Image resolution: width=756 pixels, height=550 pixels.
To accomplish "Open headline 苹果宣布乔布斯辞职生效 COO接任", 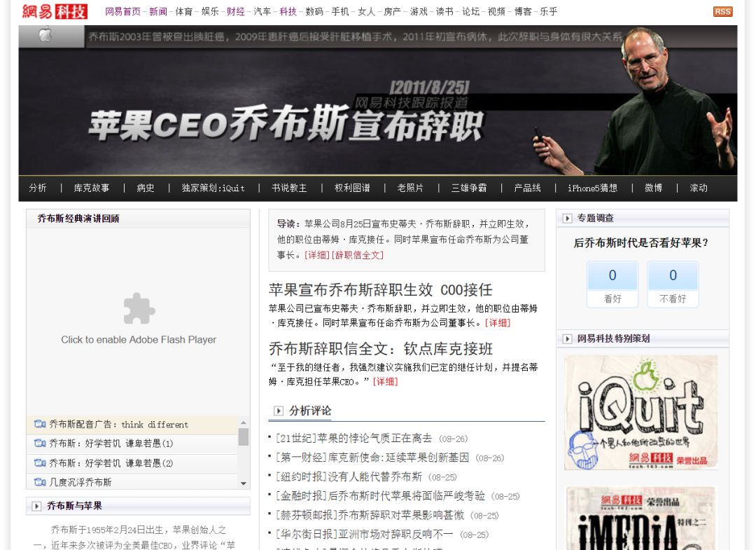I will 380,289.
